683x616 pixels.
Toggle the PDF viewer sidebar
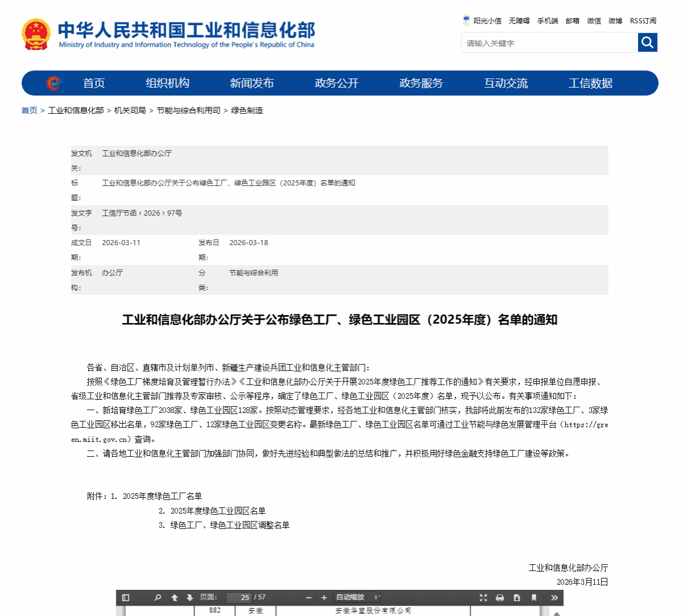126,597
